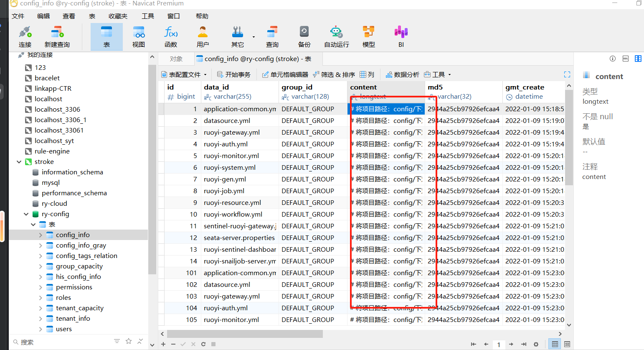
Task: Toggle the side panel layout icon
Action: coord(638,59)
